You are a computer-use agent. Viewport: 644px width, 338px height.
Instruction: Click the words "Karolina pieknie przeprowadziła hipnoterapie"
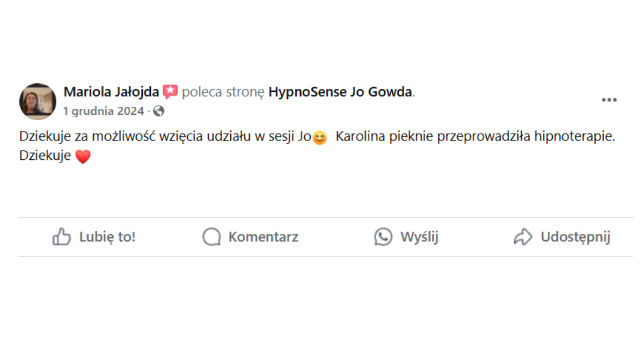pyautogui.click(x=474, y=137)
